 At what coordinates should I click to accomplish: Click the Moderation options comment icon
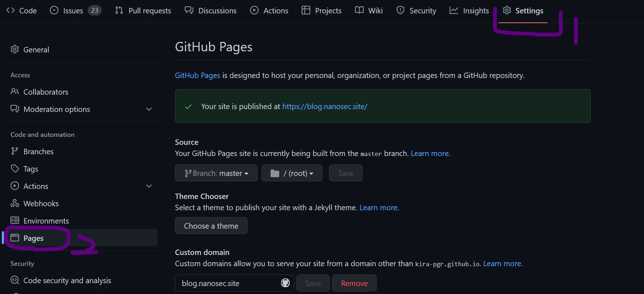pyautogui.click(x=15, y=109)
